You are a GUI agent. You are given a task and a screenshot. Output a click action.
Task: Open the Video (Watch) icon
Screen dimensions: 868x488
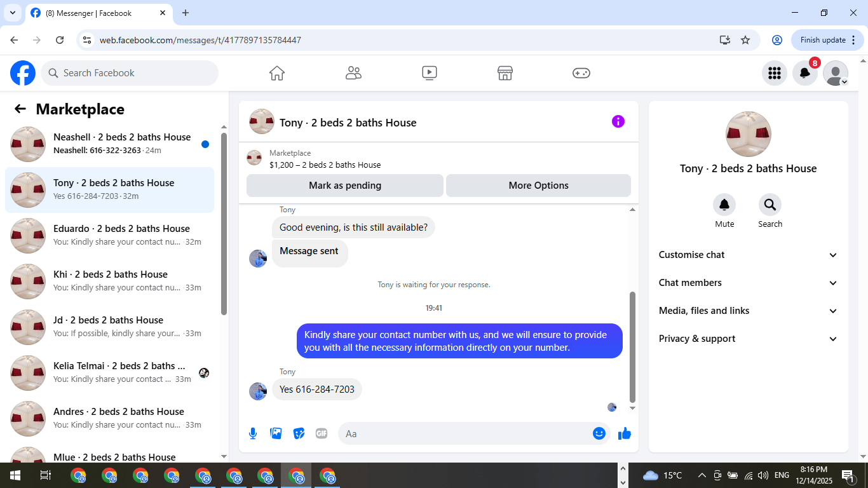click(430, 73)
